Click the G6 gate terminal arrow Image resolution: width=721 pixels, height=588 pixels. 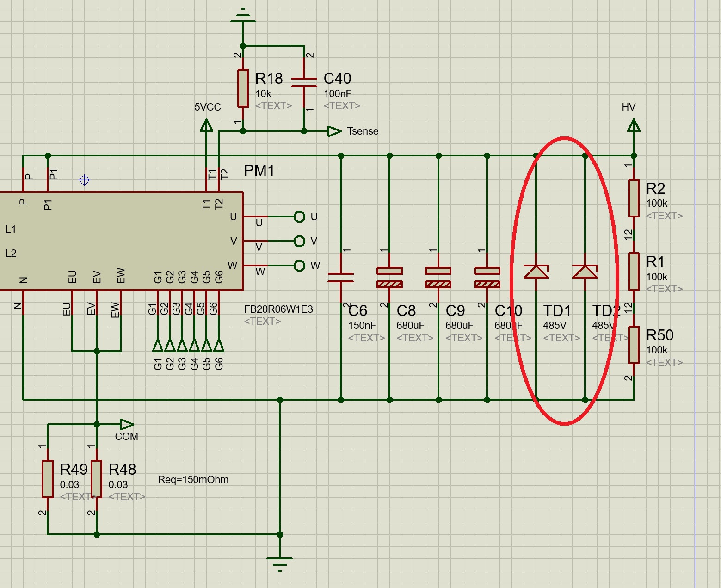tap(219, 345)
